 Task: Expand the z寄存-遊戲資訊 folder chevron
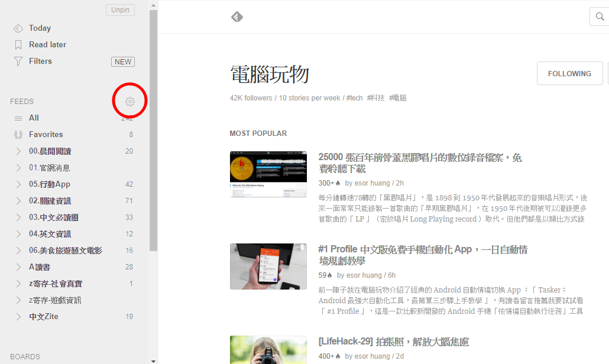pyautogui.click(x=18, y=300)
